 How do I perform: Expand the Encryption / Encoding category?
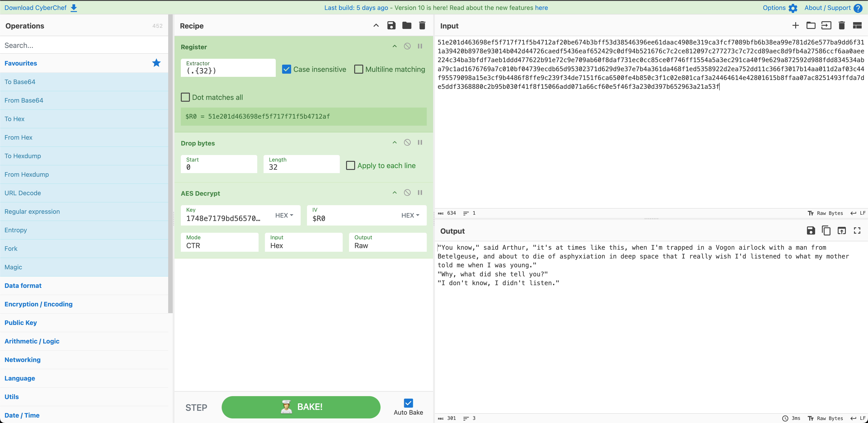[x=38, y=304]
